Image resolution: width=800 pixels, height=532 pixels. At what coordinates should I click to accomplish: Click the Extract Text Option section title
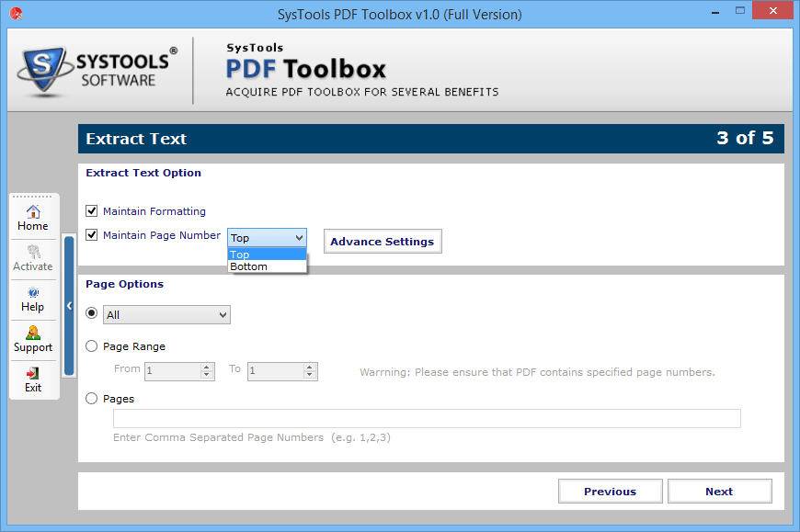coord(143,173)
